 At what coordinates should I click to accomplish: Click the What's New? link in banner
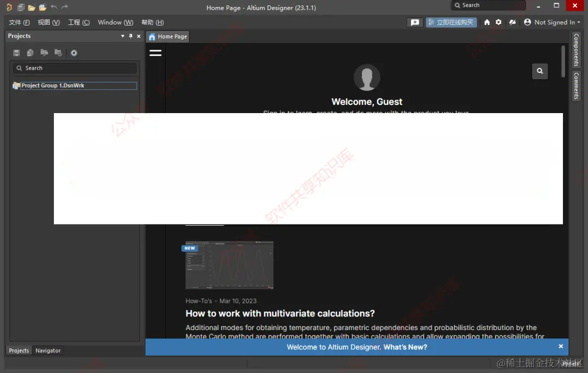tap(405, 347)
